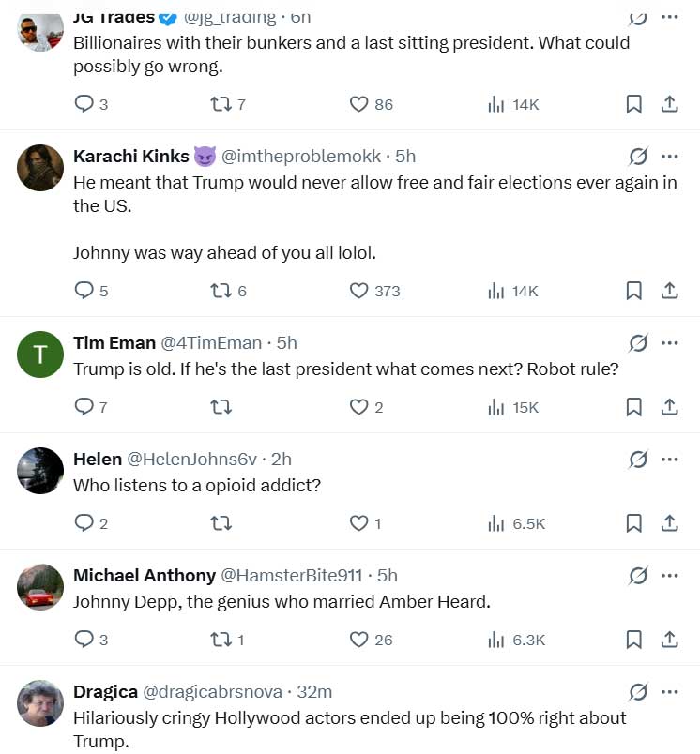
Task: Like Karachi Kinks' free elections reply
Action: [358, 291]
